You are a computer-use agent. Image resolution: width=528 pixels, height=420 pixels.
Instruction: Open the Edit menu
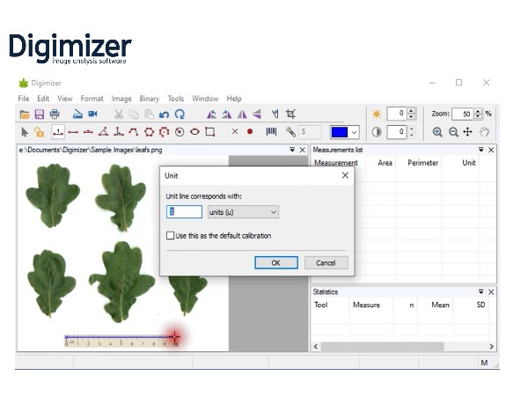click(x=43, y=99)
